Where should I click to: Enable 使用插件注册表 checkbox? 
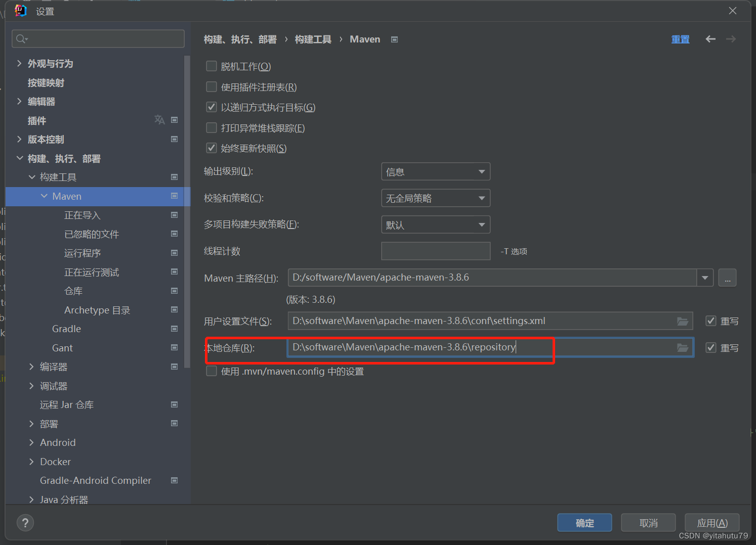[212, 87]
